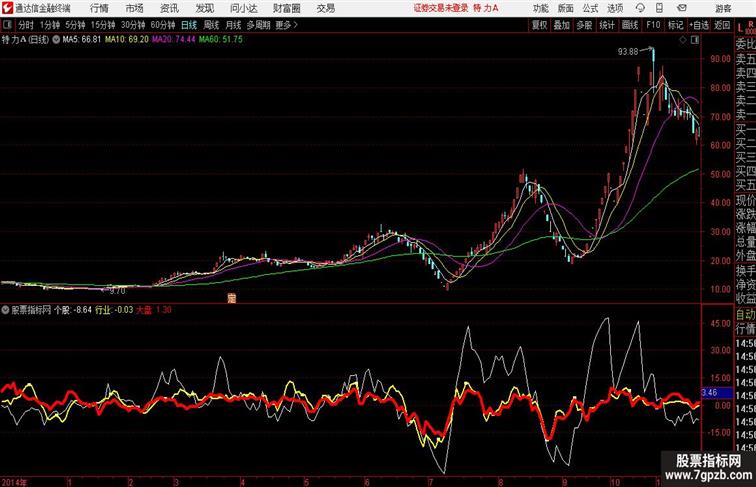Click the red L icon in right panel
Image resolution: width=756 pixels, height=487 pixels.
pyautogui.click(x=740, y=27)
